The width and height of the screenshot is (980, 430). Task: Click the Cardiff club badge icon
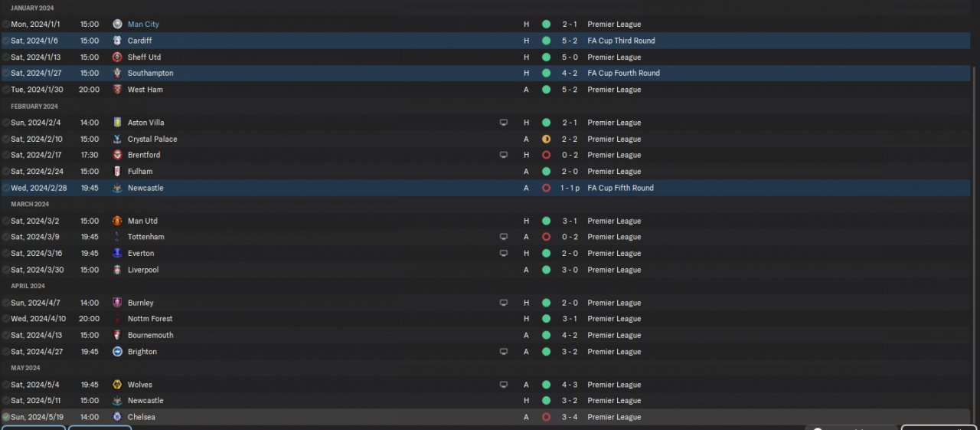coord(117,41)
